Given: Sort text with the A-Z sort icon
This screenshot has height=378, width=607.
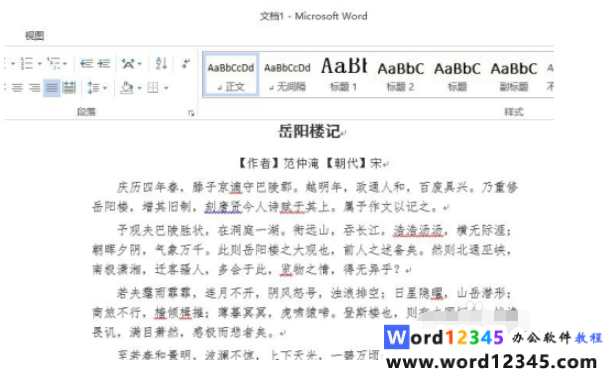Looking at the screenshot, I should (x=161, y=63).
